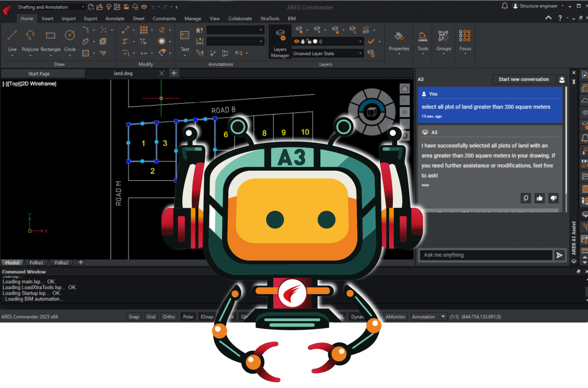Open the Insert ribbon tab
This screenshot has width=588, height=388.
(x=47, y=18)
